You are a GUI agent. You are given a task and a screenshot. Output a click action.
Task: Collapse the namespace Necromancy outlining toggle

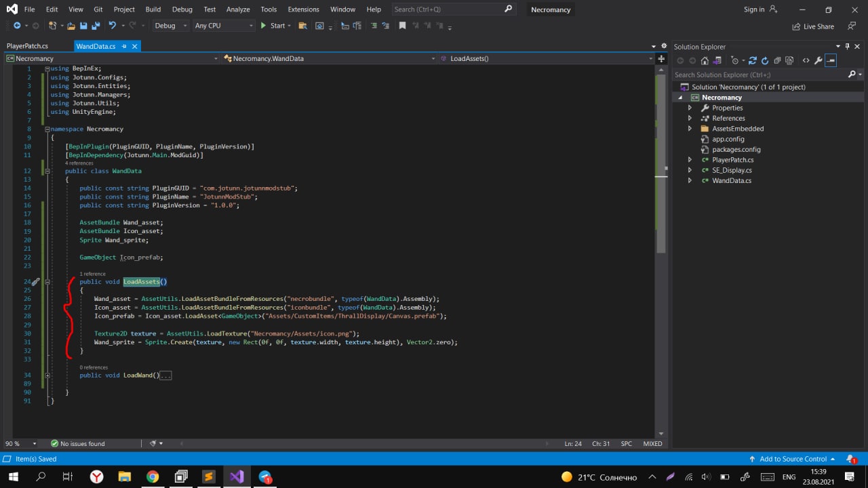[x=47, y=129]
